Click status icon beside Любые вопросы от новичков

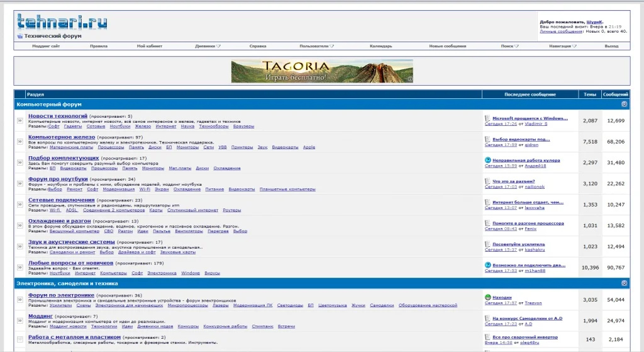tap(19, 267)
